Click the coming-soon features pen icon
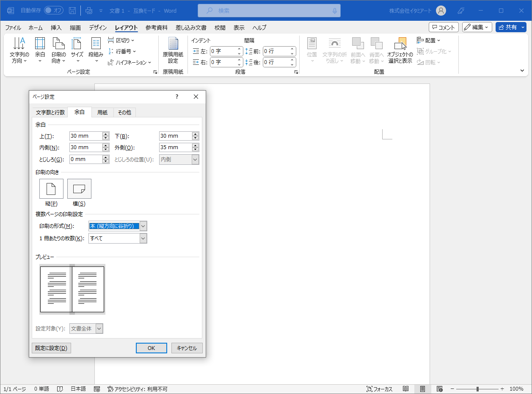Viewport: 532px width, 394px height. (x=462, y=11)
